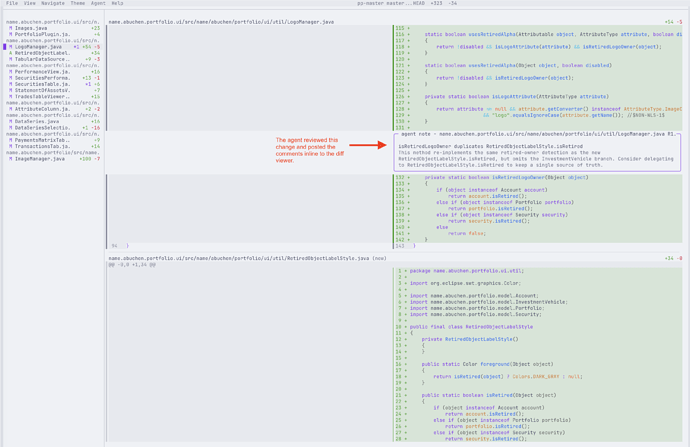Click the M icon next to TabularDataSource

click(x=11, y=59)
